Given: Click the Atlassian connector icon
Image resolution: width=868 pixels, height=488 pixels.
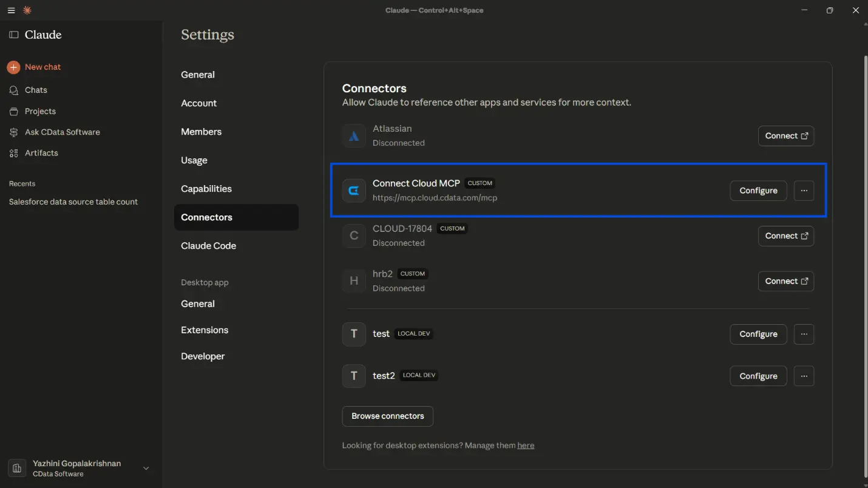Looking at the screenshot, I should (354, 135).
